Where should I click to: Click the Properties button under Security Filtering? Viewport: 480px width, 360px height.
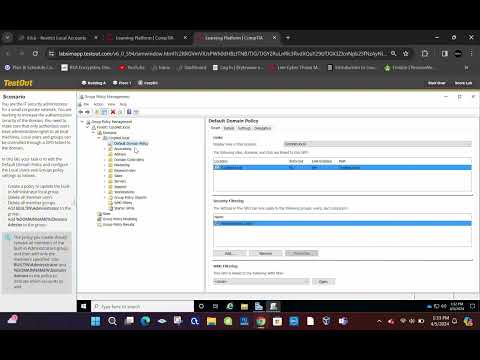302,253
